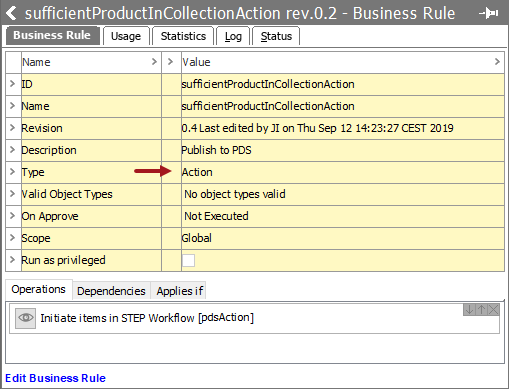Image resolution: width=509 pixels, height=389 pixels.
Task: Click the eye icon beside Initiate items operation
Action: [26, 318]
